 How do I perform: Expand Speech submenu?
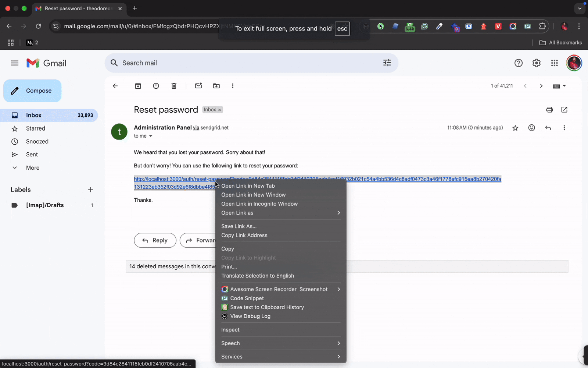(281, 343)
